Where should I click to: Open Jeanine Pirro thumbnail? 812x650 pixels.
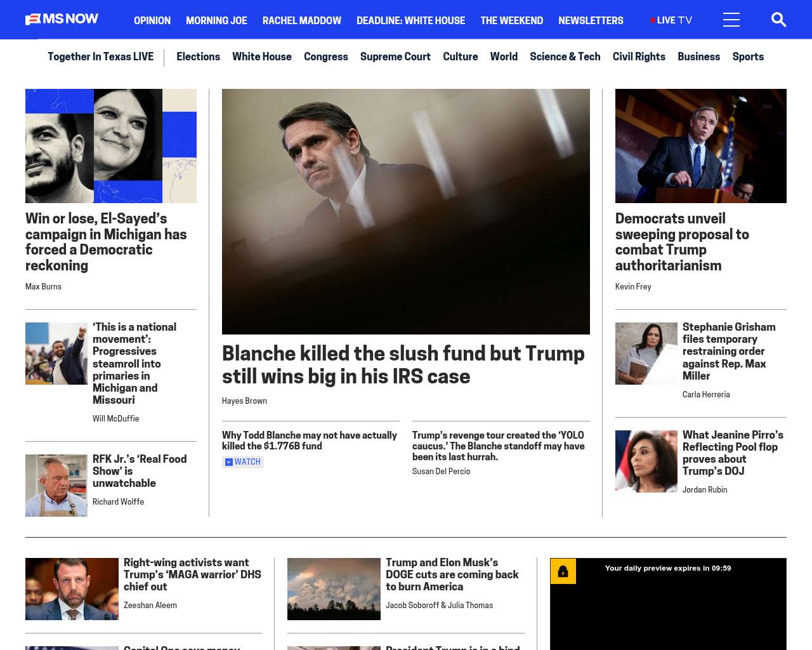pyautogui.click(x=646, y=461)
